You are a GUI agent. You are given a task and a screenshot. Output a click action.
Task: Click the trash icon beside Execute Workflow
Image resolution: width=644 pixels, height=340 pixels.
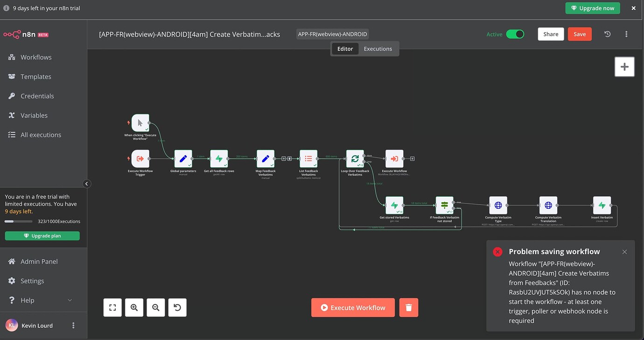408,307
